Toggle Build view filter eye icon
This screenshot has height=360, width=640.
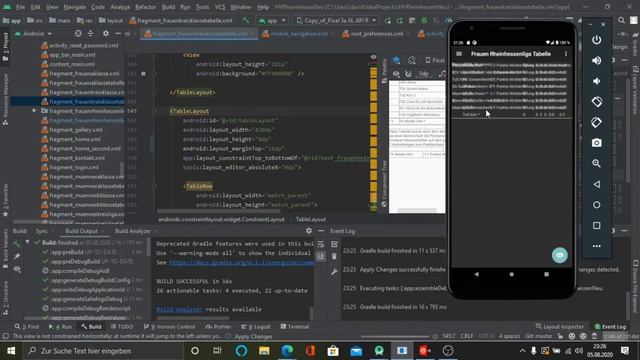pos(17,269)
